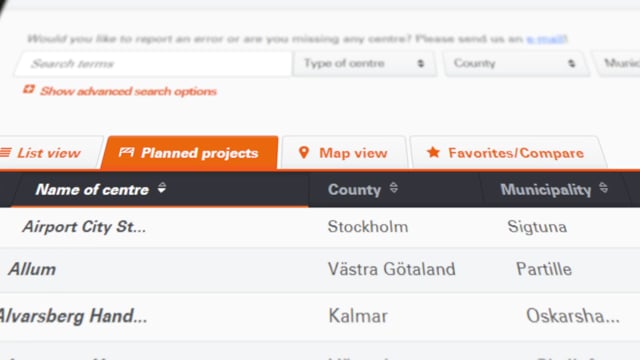Open the List view tab

pos(50,153)
